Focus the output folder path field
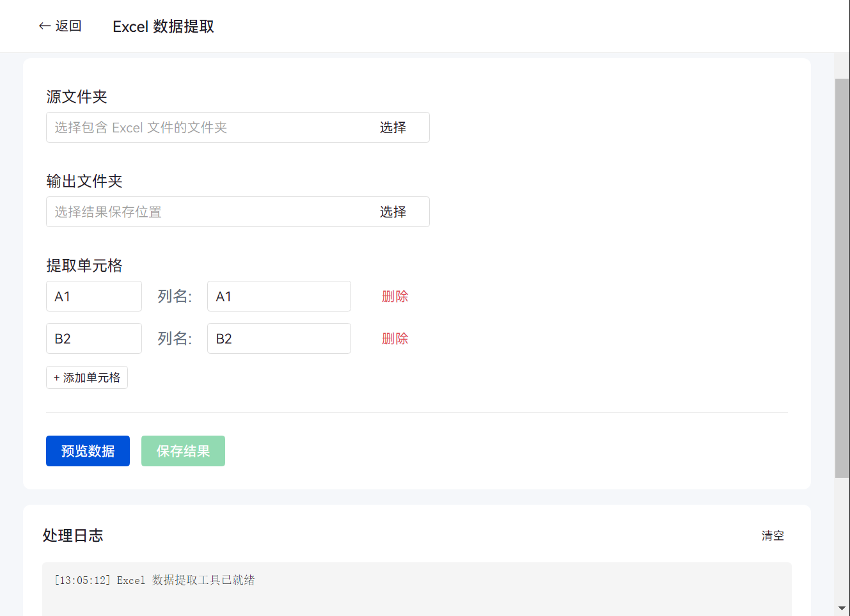850x616 pixels. coord(205,212)
